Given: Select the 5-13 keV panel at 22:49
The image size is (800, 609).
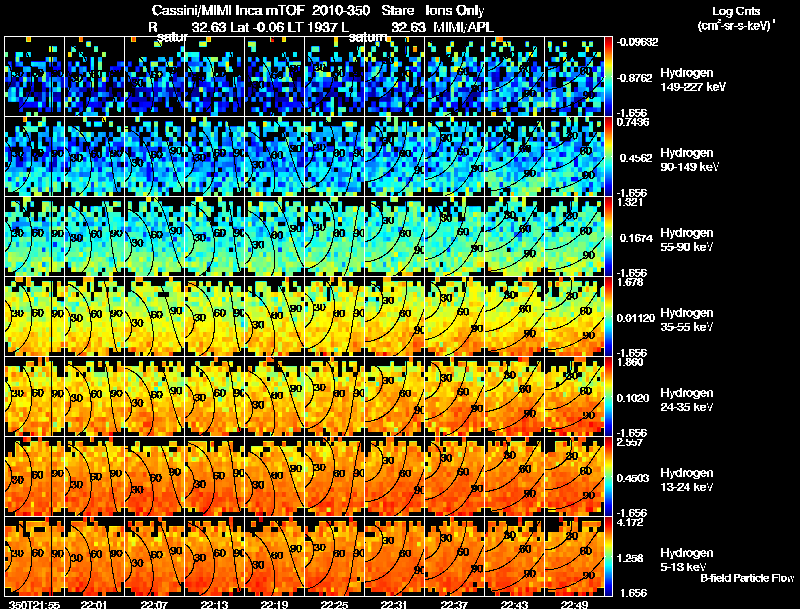Looking at the screenshot, I should (x=574, y=557).
